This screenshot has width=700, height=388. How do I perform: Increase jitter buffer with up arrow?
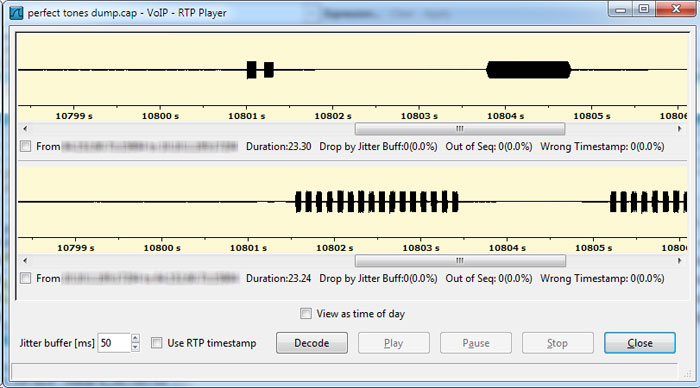136,338
